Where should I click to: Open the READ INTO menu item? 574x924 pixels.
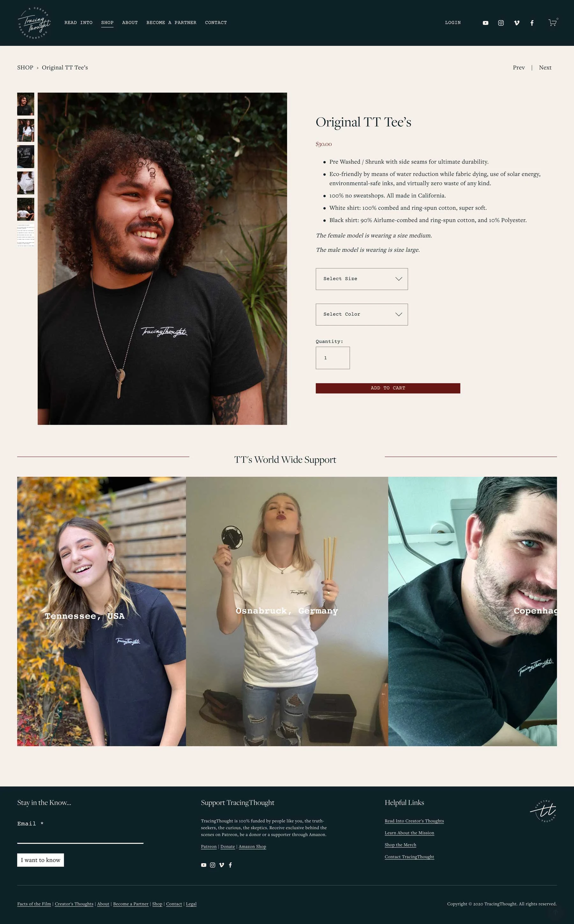click(x=78, y=23)
